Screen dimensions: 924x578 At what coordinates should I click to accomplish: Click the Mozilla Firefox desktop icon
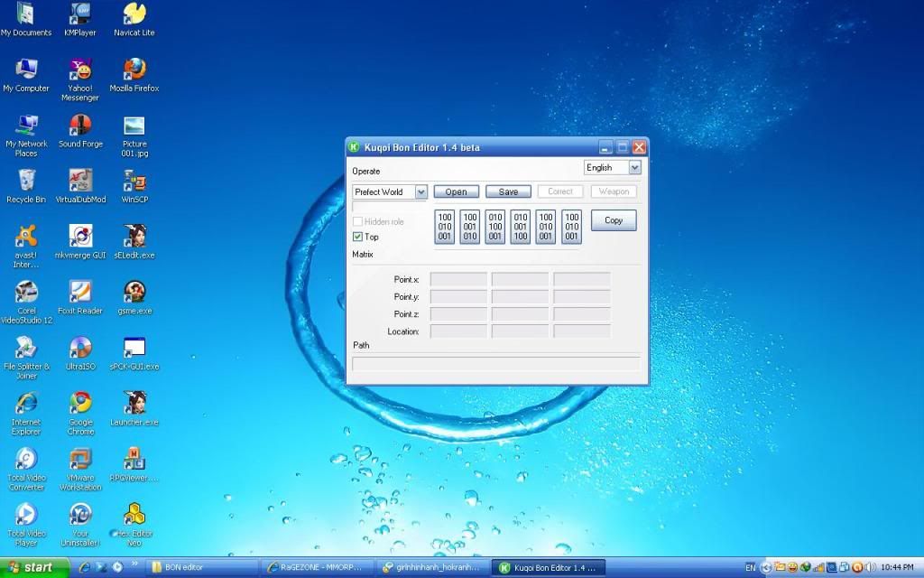pyautogui.click(x=134, y=71)
